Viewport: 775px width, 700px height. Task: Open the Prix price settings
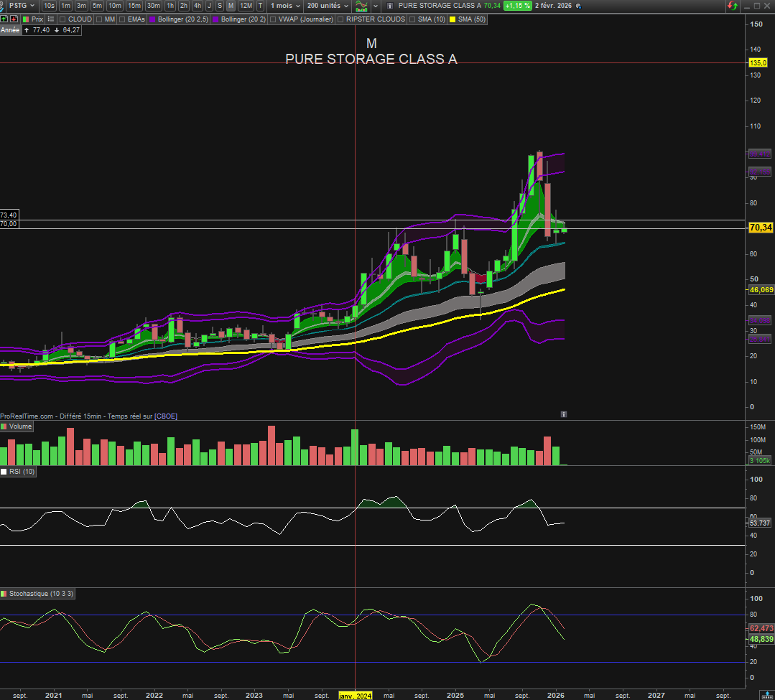point(33,19)
